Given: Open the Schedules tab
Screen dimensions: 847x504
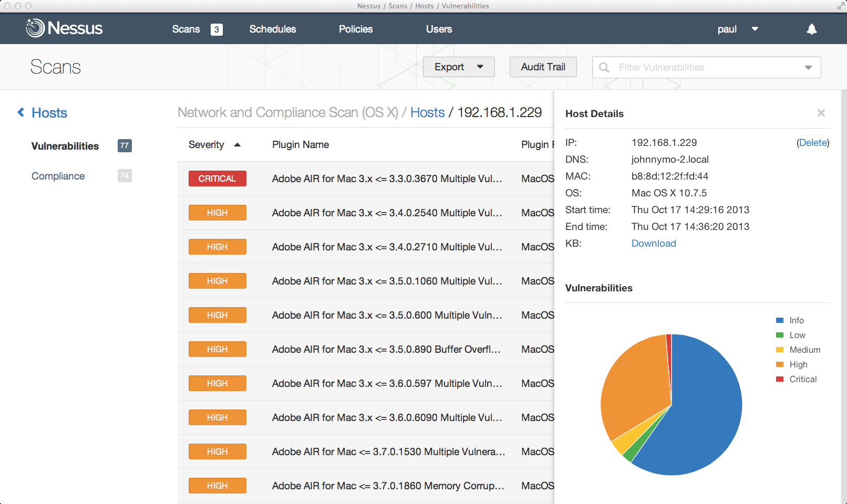Looking at the screenshot, I should pos(273,29).
